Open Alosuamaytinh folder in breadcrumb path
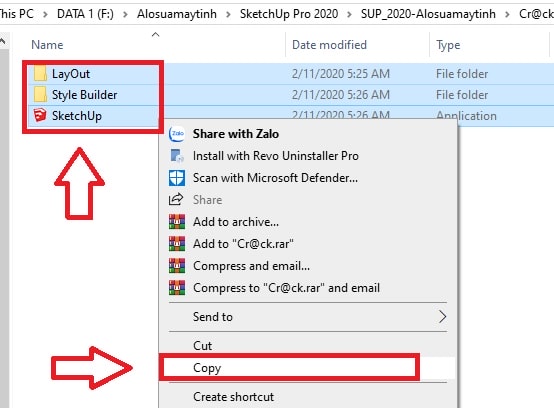 point(177,14)
